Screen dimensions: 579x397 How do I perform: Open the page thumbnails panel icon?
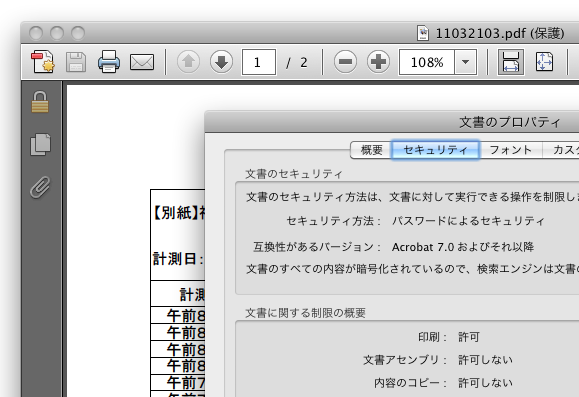(40, 144)
